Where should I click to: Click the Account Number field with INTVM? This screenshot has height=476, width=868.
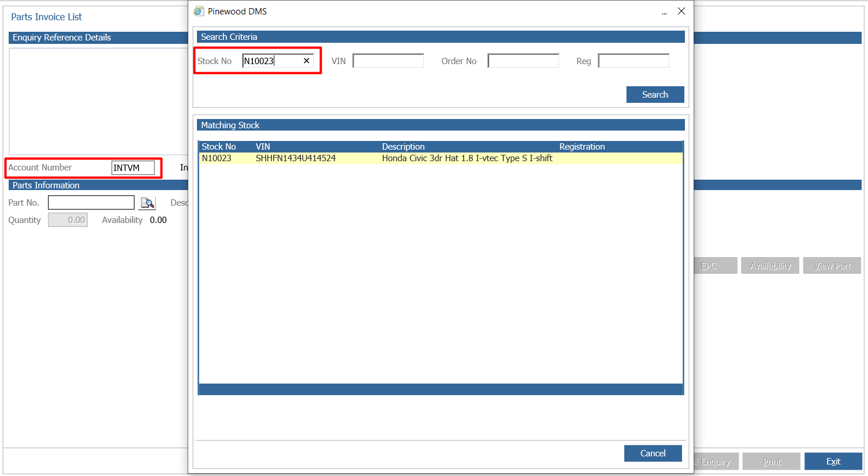pos(133,168)
